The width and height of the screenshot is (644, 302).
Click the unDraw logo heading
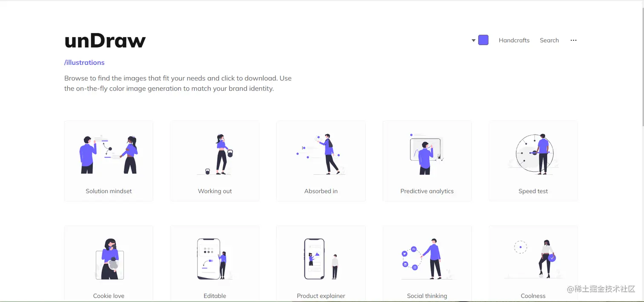[105, 40]
